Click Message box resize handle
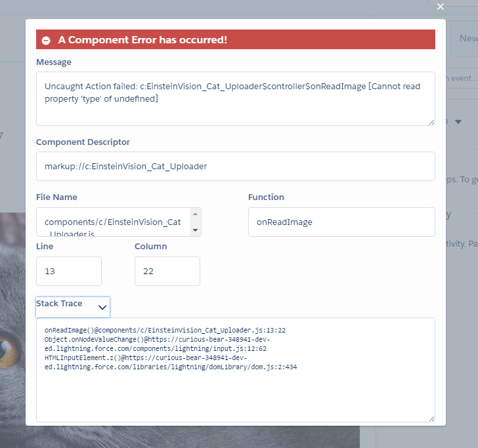 tap(431, 121)
